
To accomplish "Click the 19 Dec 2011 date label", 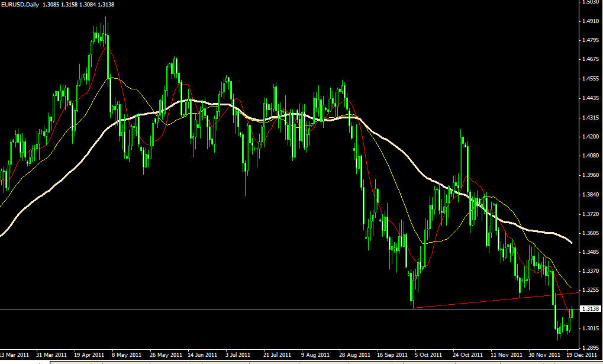I will pyautogui.click(x=582, y=355).
